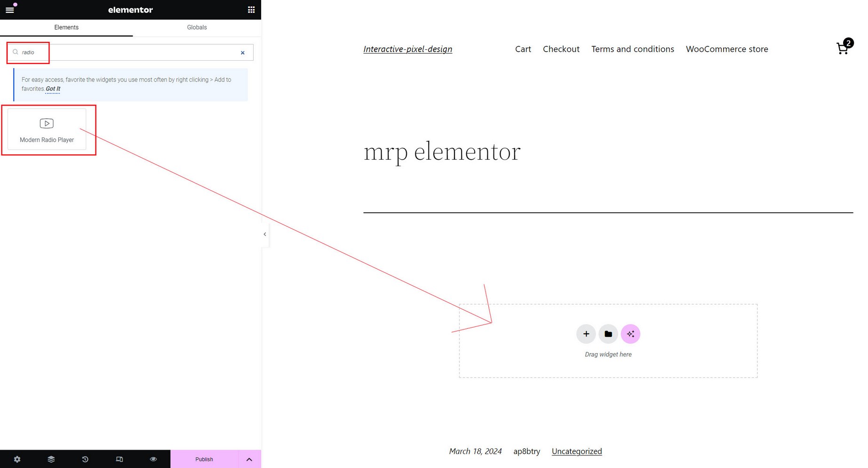Switch to the Globals tab
The height and width of the screenshot is (468, 868).
pyautogui.click(x=197, y=27)
